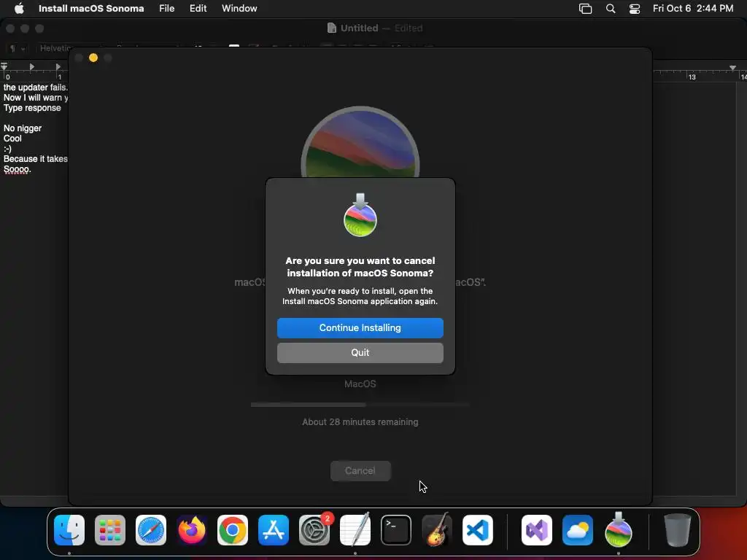Click 'Because it takes' line in TextEdit
Screen dimensions: 747x560
(36, 158)
